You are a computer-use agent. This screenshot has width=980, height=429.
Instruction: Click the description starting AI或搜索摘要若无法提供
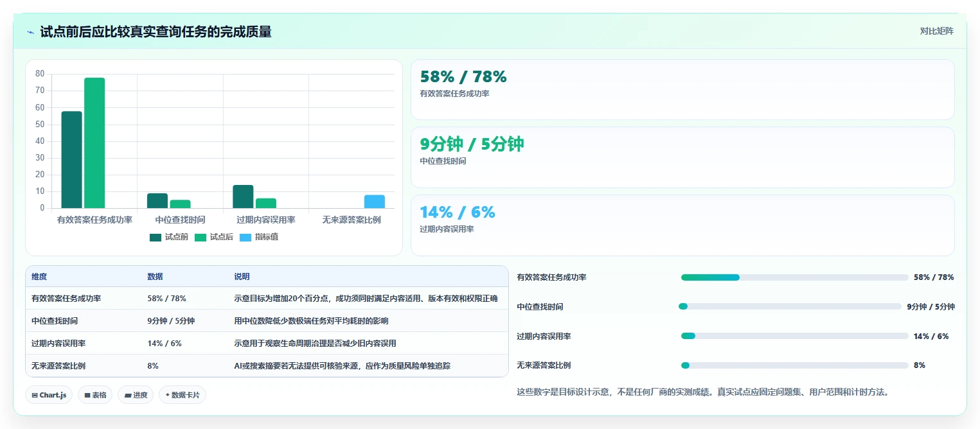pyautogui.click(x=342, y=366)
